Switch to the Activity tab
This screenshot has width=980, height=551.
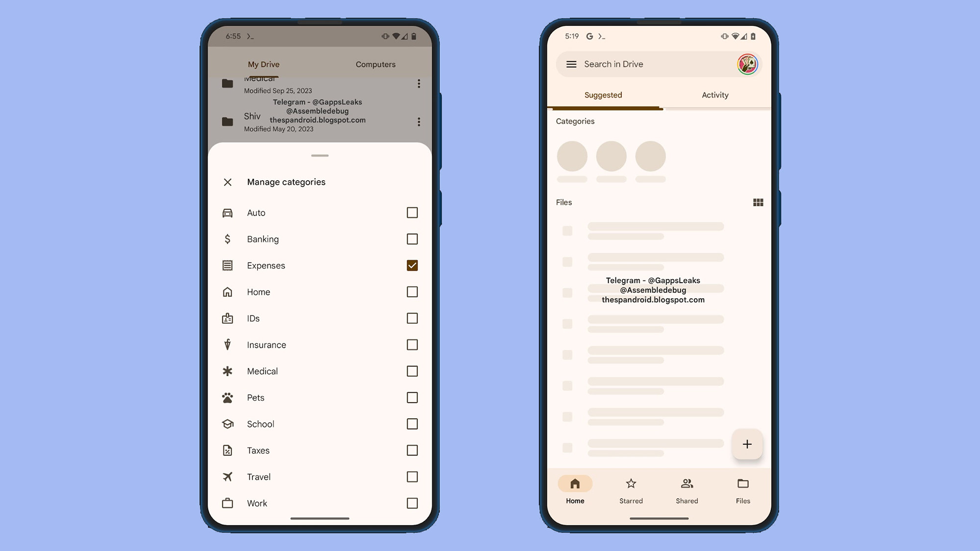click(714, 95)
